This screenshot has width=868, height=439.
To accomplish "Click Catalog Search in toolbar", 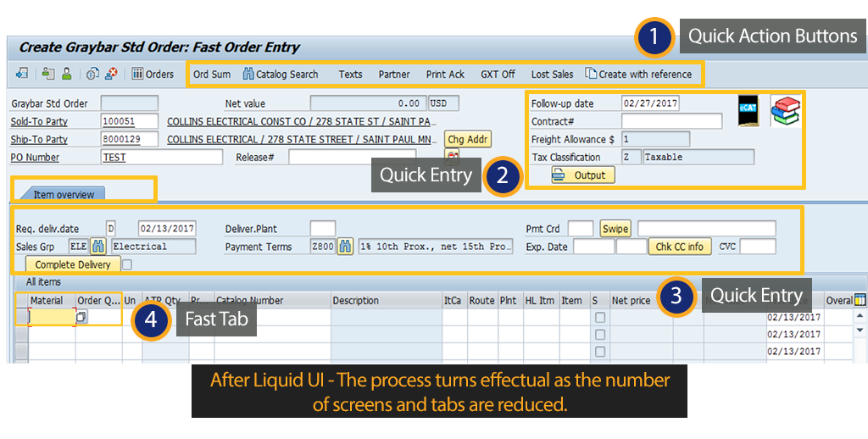I will (281, 75).
